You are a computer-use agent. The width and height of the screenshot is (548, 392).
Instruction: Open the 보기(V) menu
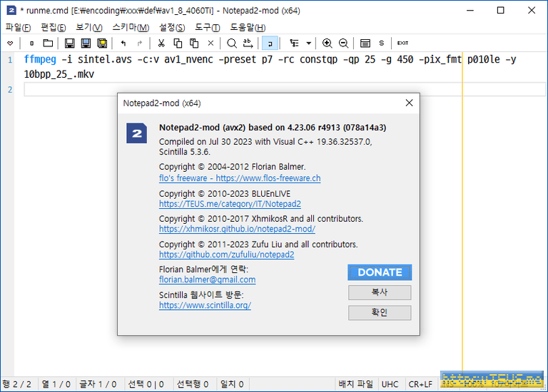pos(89,27)
